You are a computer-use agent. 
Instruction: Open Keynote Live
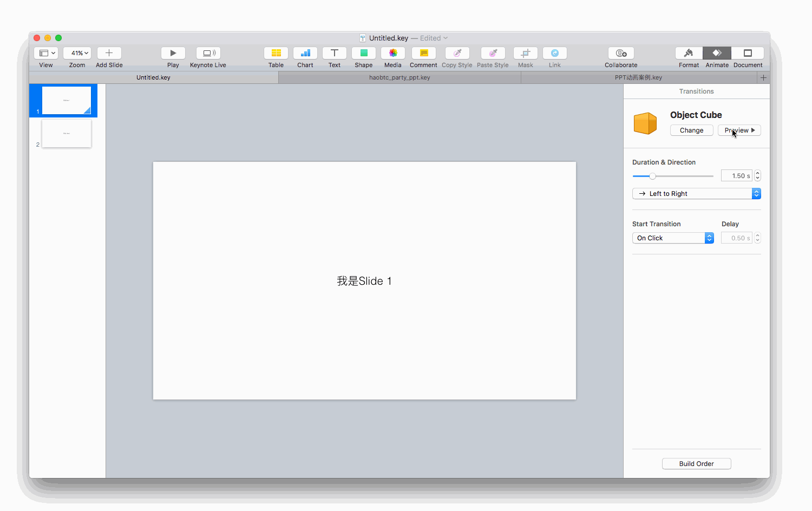click(x=208, y=53)
